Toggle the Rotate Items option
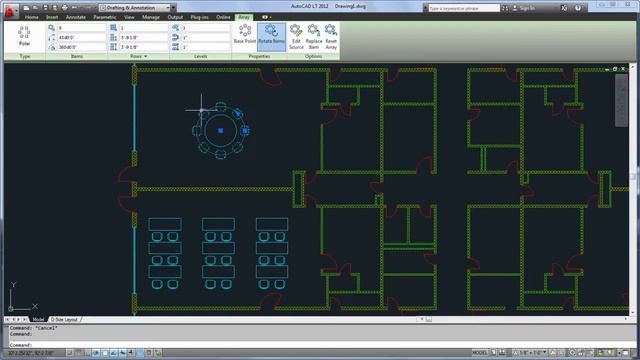Image resolution: width=640 pixels, height=360 pixels. [x=271, y=37]
